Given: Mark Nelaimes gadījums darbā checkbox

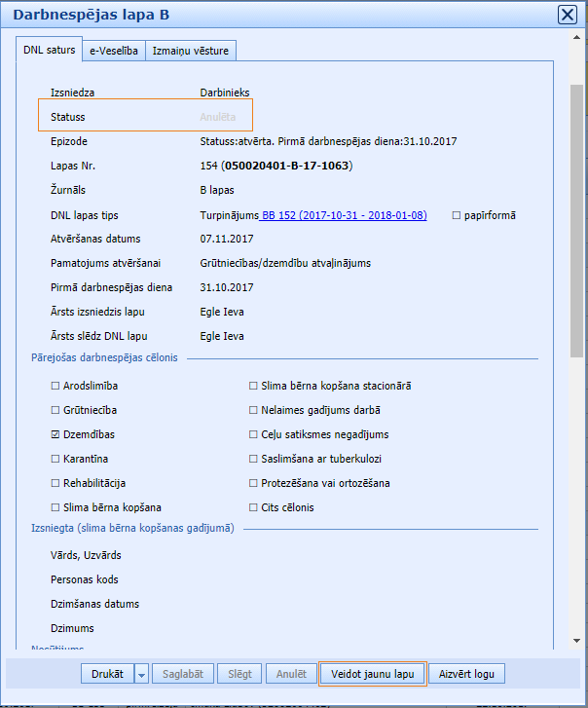Looking at the screenshot, I should (x=253, y=411).
